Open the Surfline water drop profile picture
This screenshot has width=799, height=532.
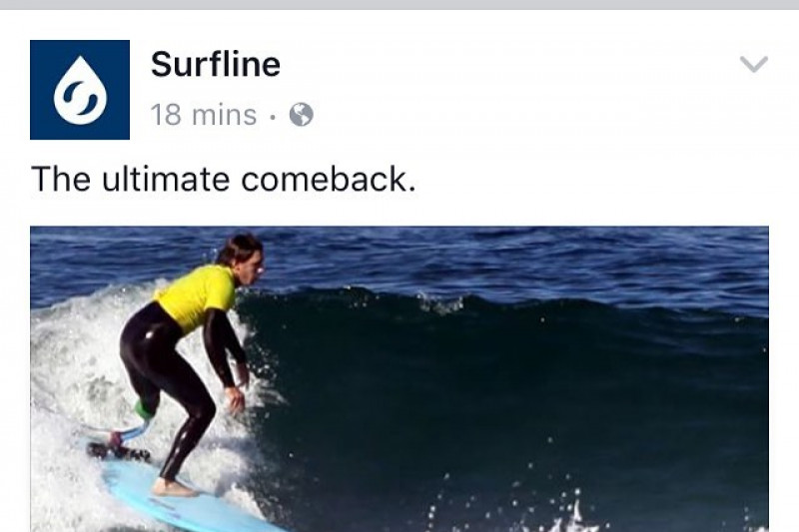(x=80, y=90)
